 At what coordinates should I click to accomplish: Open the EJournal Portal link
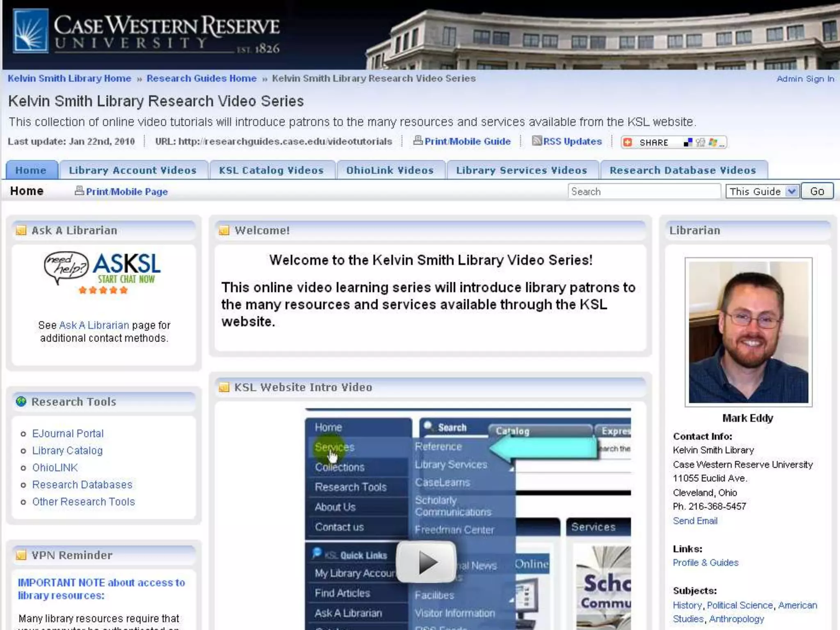pos(68,434)
